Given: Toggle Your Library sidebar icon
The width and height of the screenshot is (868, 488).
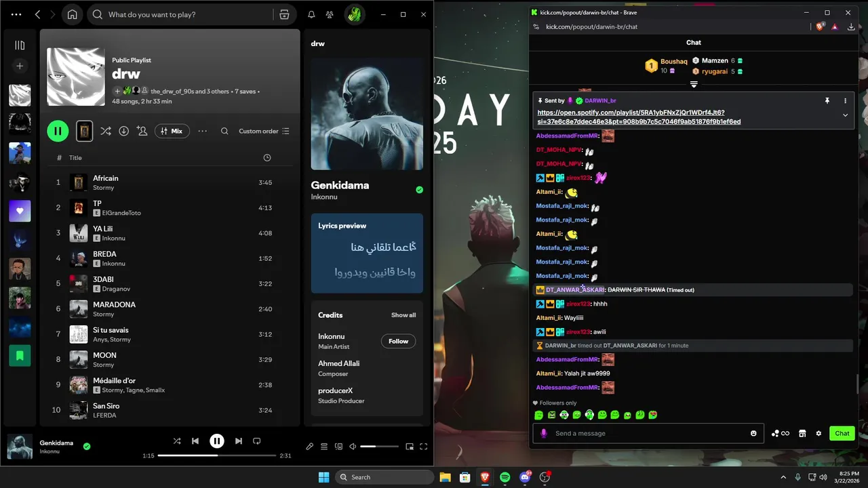Looking at the screenshot, I should coord(20,45).
